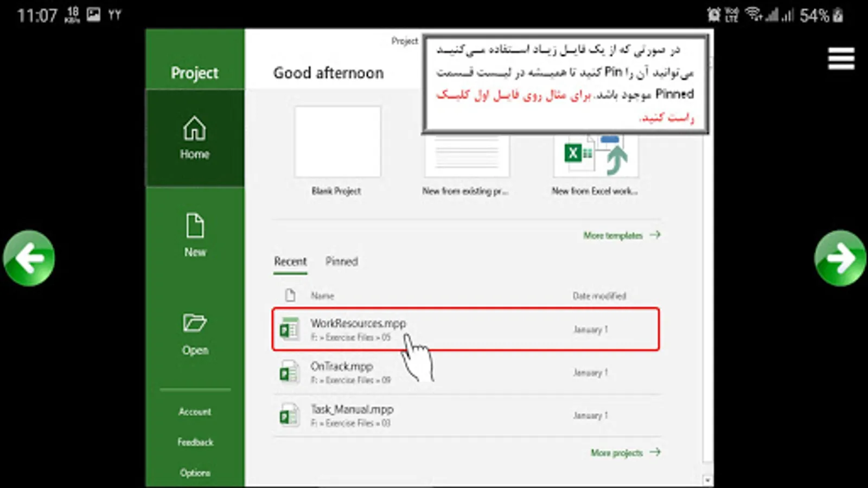This screenshot has width=868, height=488.
Task: Click the New document icon in the sidebar
Action: point(195,226)
